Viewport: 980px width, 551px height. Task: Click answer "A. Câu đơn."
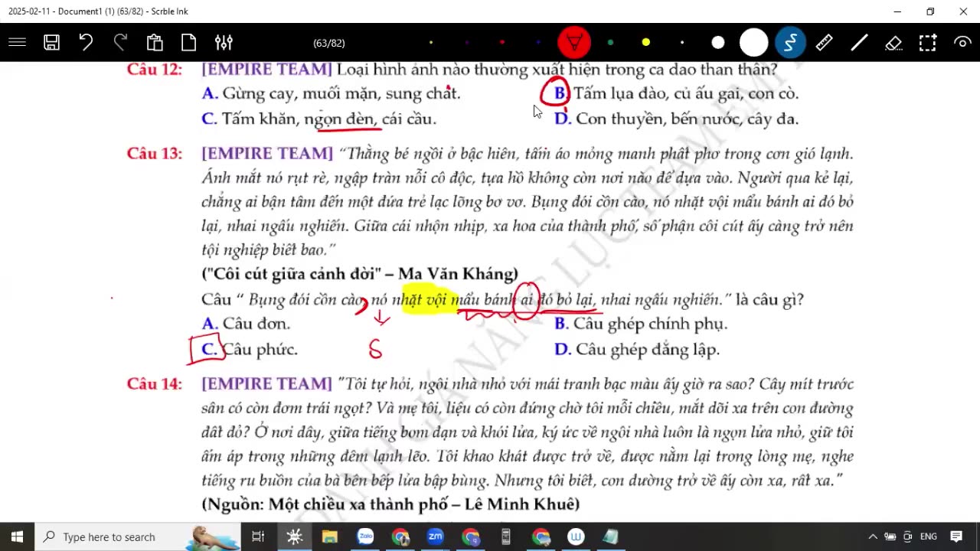(x=246, y=324)
